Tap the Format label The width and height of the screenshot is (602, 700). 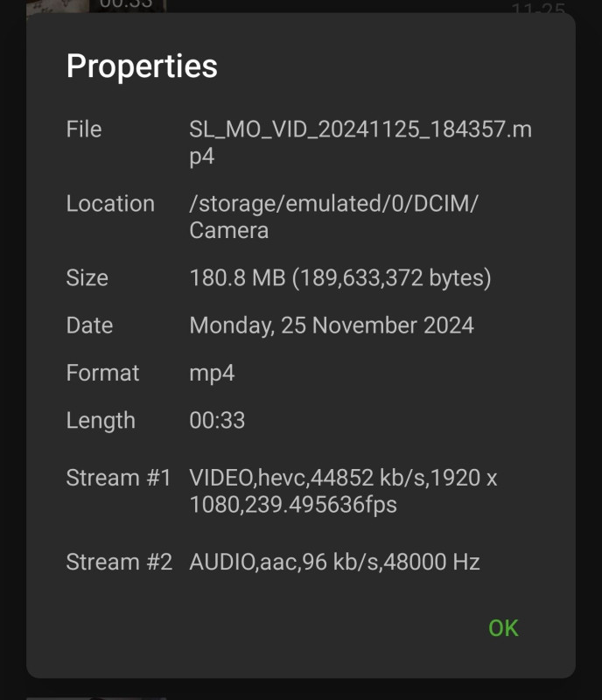point(102,373)
